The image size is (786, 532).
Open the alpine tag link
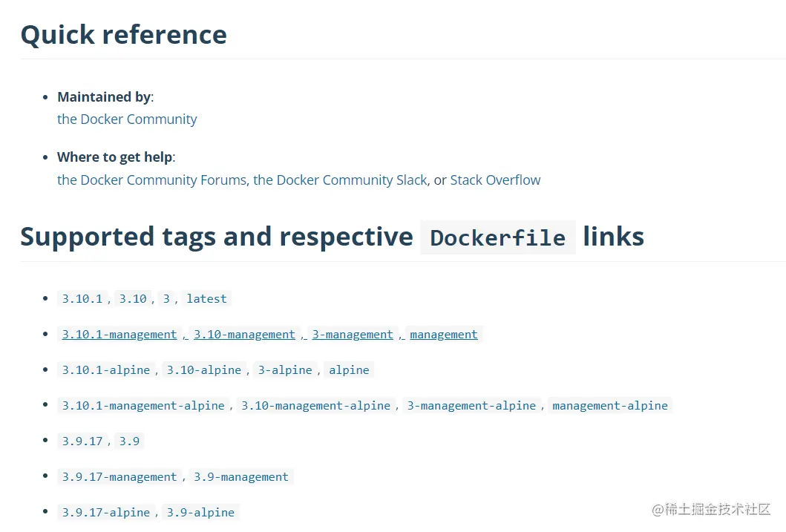(349, 370)
